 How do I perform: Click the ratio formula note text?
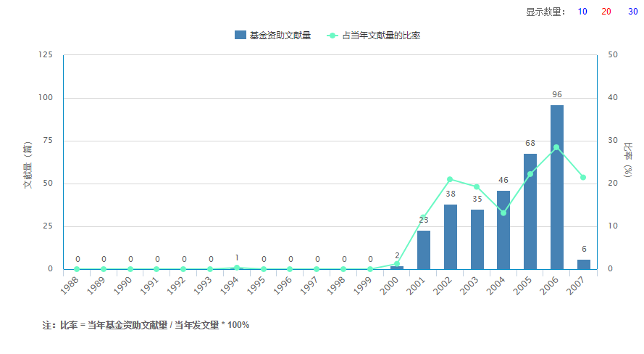pyautogui.click(x=146, y=325)
